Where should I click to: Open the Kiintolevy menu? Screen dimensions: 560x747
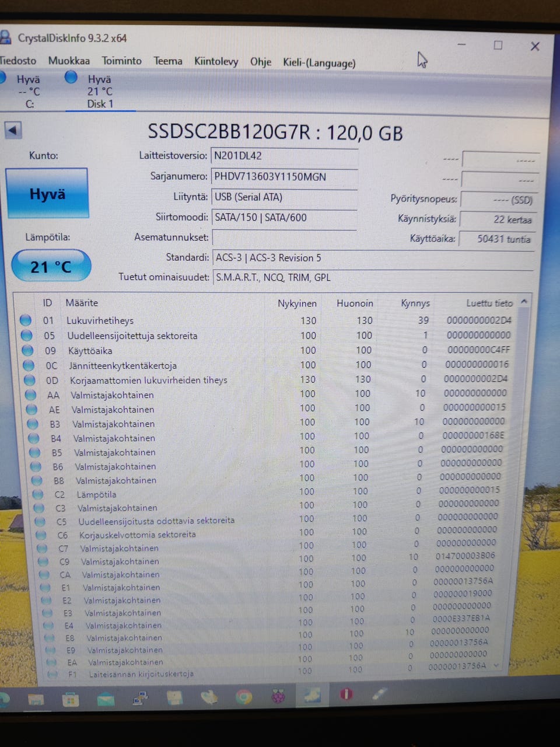(216, 61)
